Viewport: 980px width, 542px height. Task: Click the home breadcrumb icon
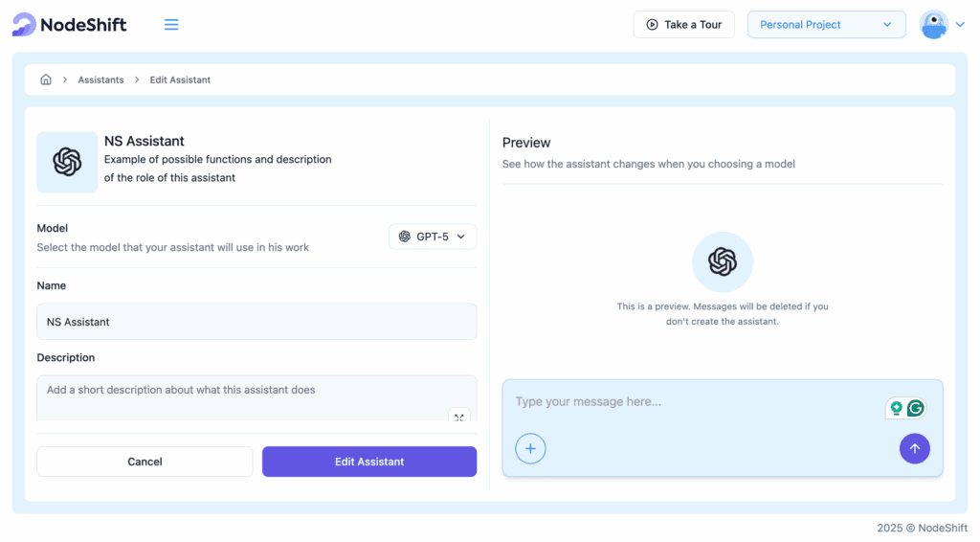pyautogui.click(x=46, y=79)
